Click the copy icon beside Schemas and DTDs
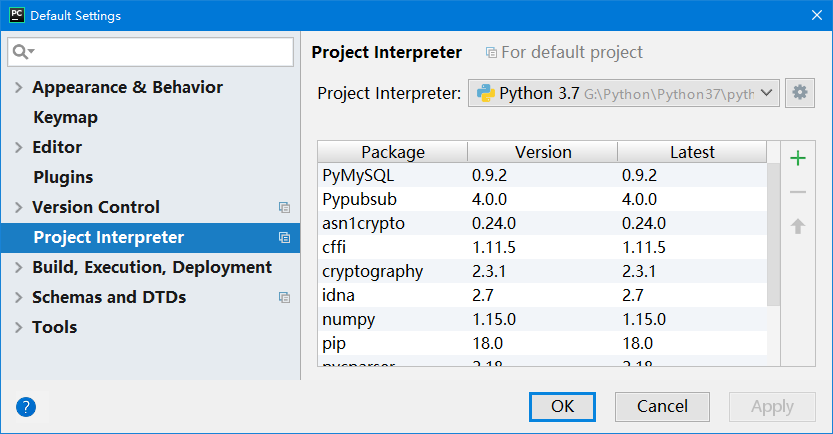Screen dimensions: 833x434 coord(284,297)
